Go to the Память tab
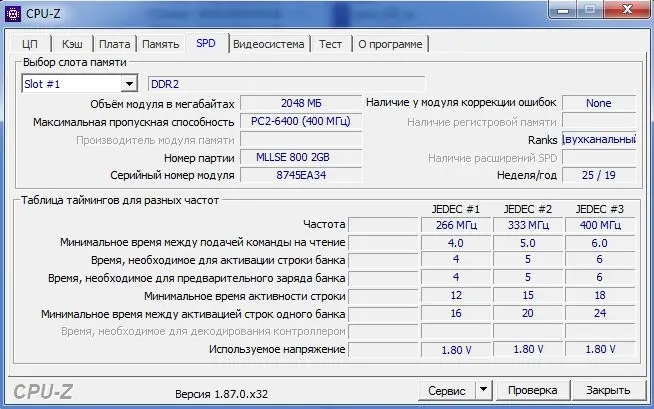The image size is (654, 409). tap(161, 44)
